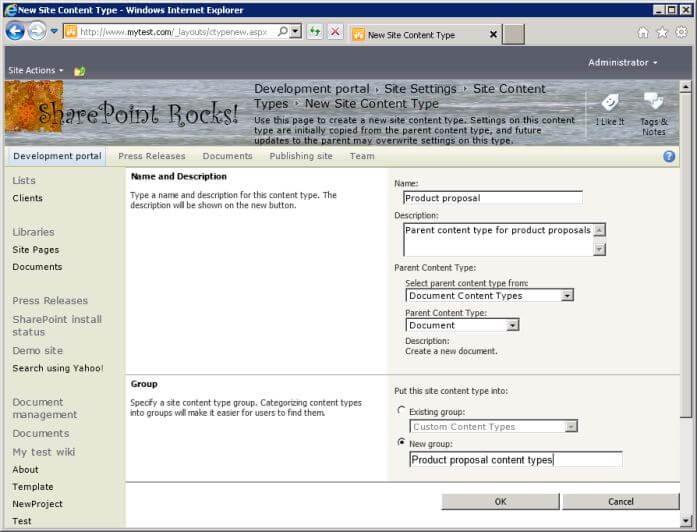Open the address bar dropdown arrow

296,32
